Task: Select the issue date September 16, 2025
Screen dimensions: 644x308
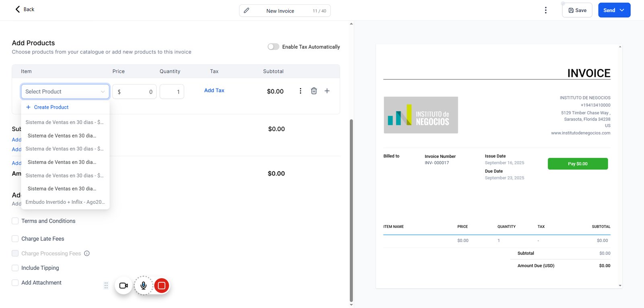Action: [x=504, y=163]
